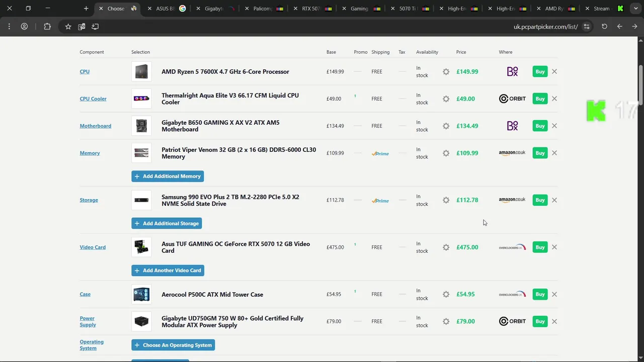This screenshot has width=644, height=362.
Task: Open gear settings for the Power Supply row
Action: 446,321
